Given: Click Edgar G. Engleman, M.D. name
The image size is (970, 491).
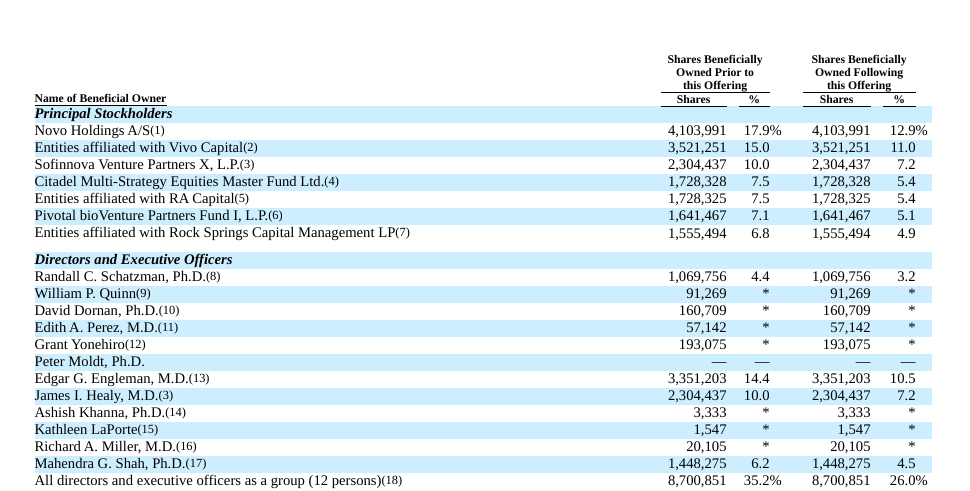Looking at the screenshot, I should click(111, 378).
